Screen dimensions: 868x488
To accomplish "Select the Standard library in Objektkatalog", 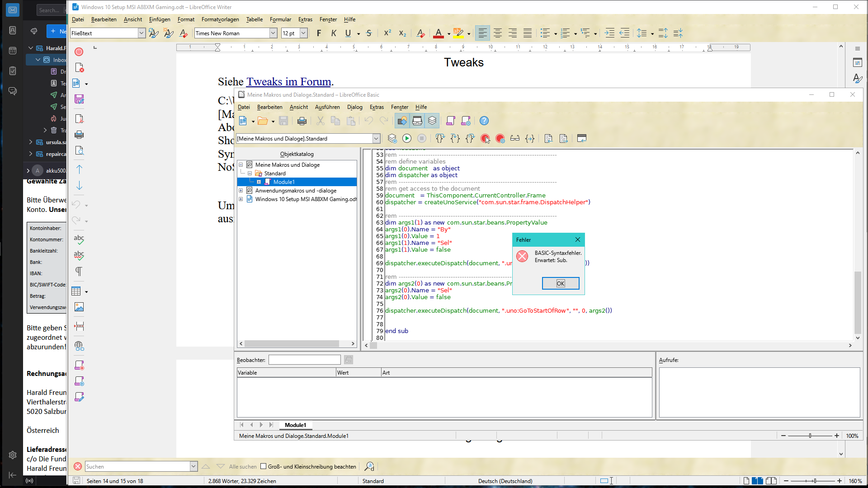I will [x=275, y=174].
